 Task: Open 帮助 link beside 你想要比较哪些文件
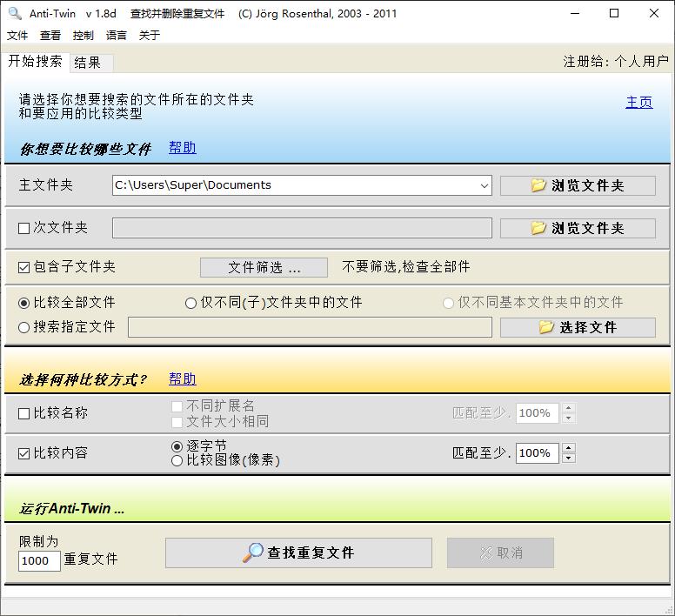[182, 148]
